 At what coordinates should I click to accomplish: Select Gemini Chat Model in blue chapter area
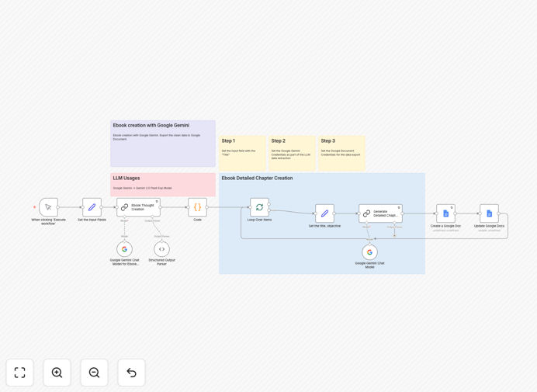(369, 252)
